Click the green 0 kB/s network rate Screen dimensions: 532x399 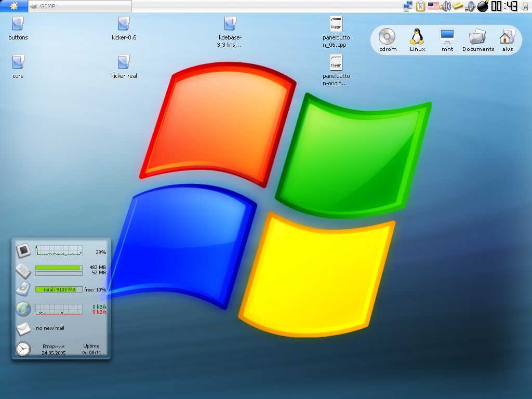(99, 307)
